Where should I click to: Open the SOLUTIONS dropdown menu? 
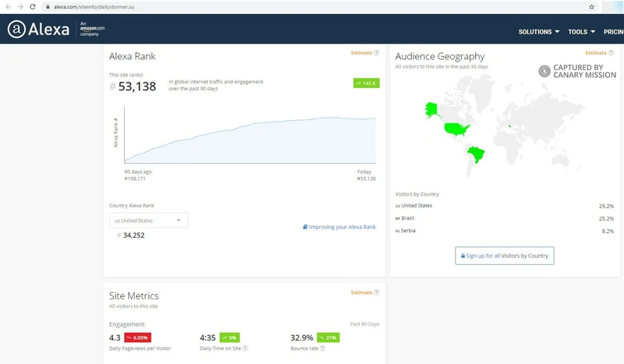pos(539,32)
